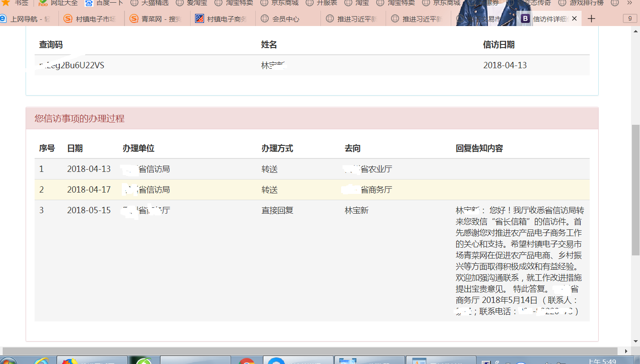Click 直接回复 in row 3
The width and height of the screenshot is (640, 364).
[x=277, y=211]
